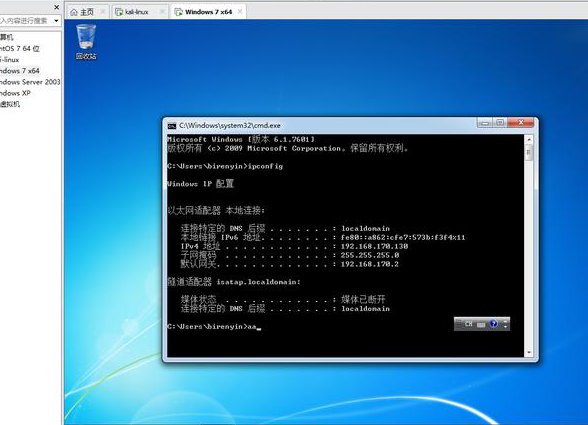Select the CentOS 7 64 位 library entry
The width and height of the screenshot is (588, 425).
pyautogui.click(x=20, y=48)
